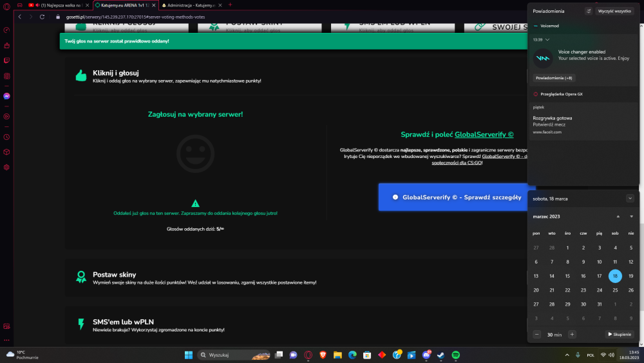Open Brave browser from taskbar

323,355
